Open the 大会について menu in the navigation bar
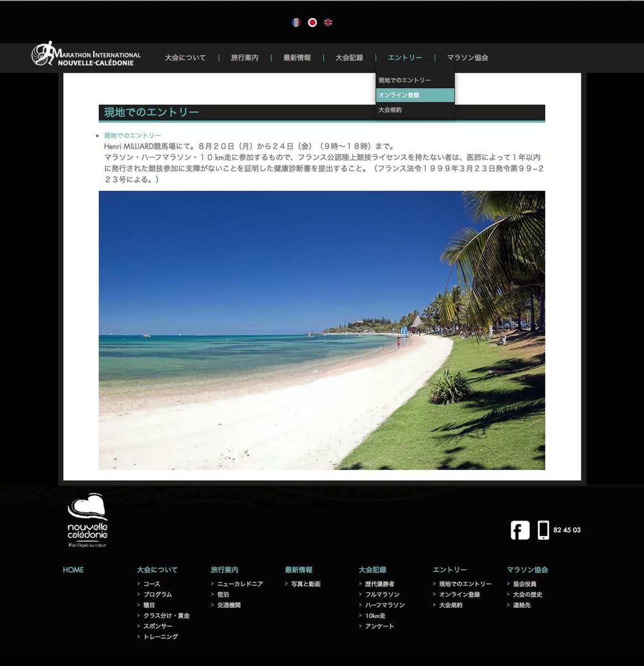The width and height of the screenshot is (644, 666). click(x=185, y=58)
